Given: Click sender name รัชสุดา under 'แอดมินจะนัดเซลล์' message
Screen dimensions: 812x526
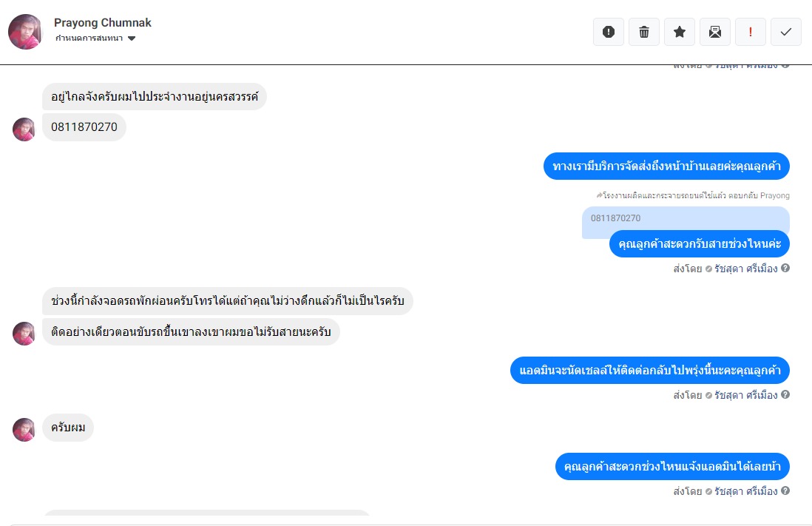Looking at the screenshot, I should coord(745,395).
